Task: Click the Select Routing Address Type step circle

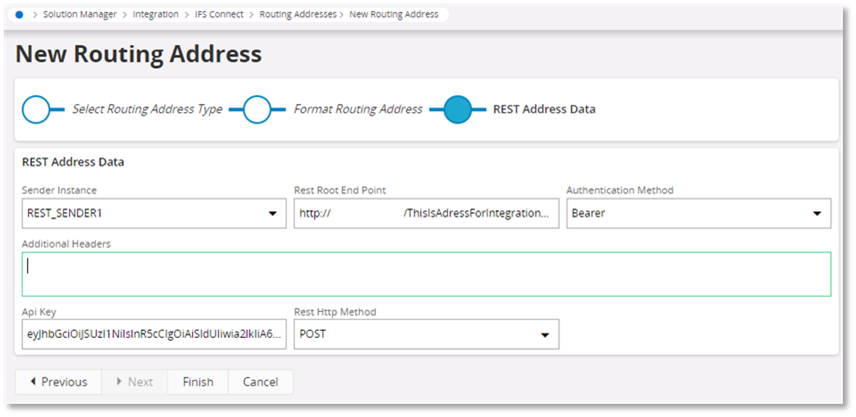Action: point(37,109)
